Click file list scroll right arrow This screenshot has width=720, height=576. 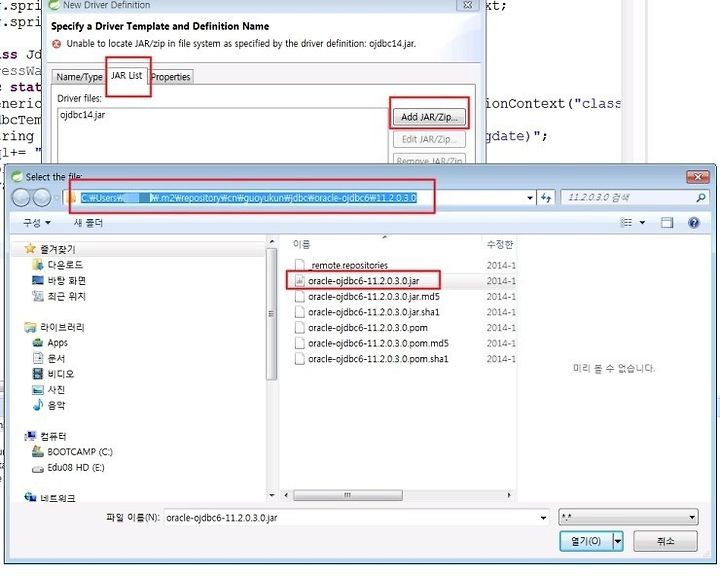tap(509, 495)
